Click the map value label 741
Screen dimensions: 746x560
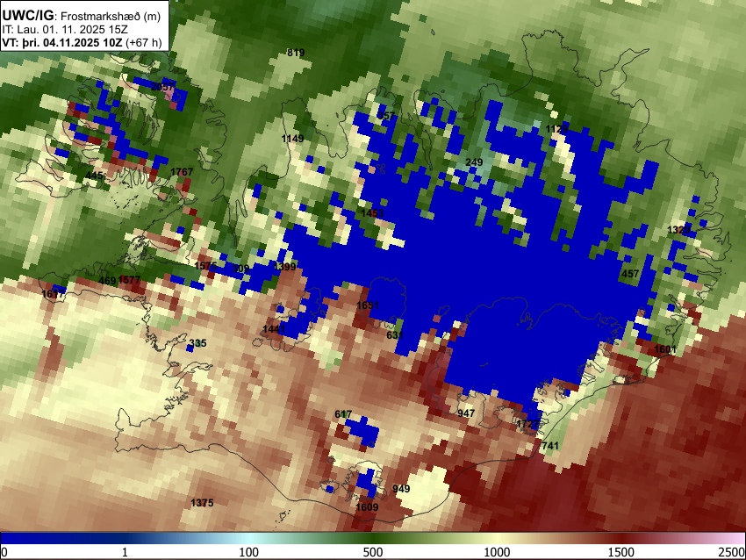pyautogui.click(x=550, y=446)
